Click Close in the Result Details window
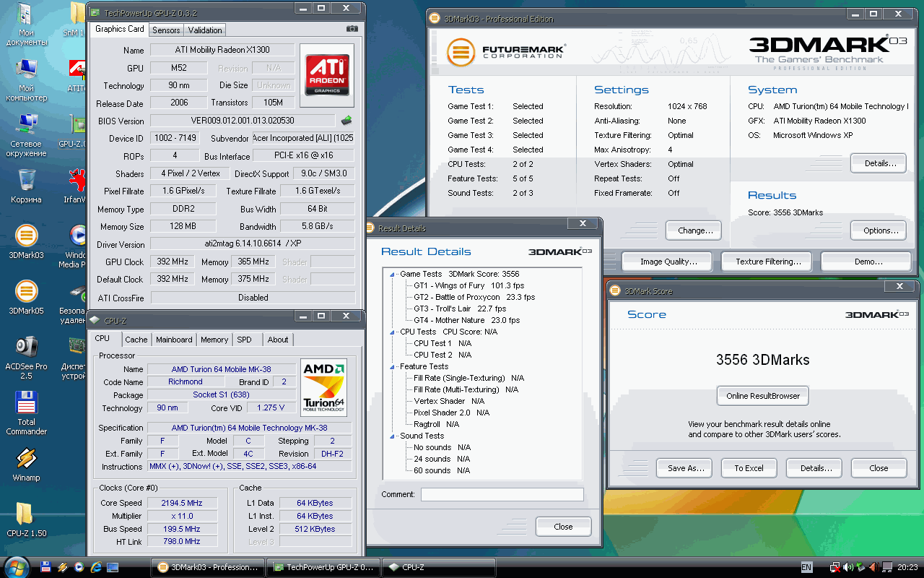 click(563, 527)
